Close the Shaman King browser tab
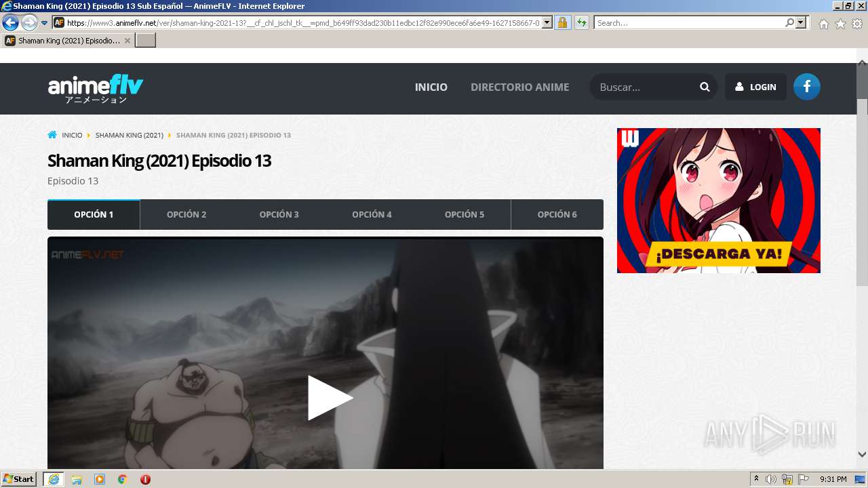868x488 pixels. pyautogui.click(x=127, y=41)
